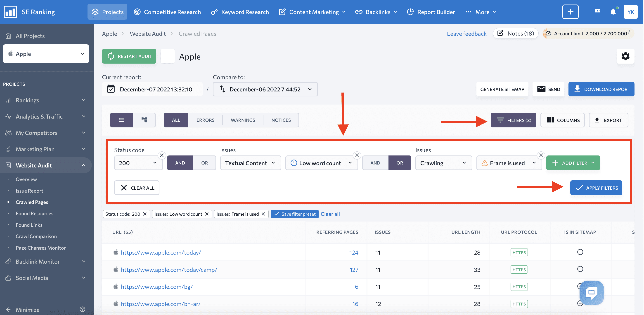This screenshot has height=315, width=644.
Task: Open the Apple project selector dropdown
Action: coord(46,54)
